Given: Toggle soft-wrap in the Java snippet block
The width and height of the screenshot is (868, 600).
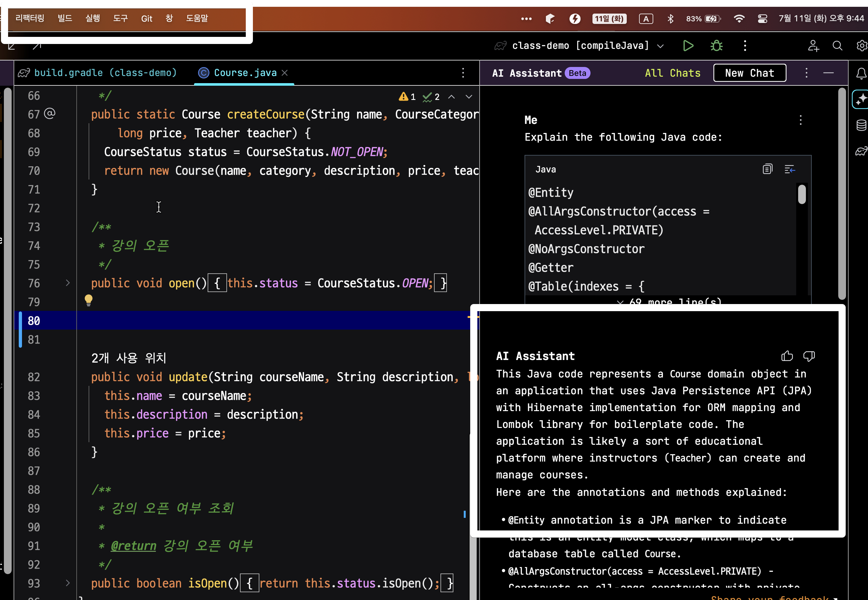Looking at the screenshot, I should tap(789, 169).
